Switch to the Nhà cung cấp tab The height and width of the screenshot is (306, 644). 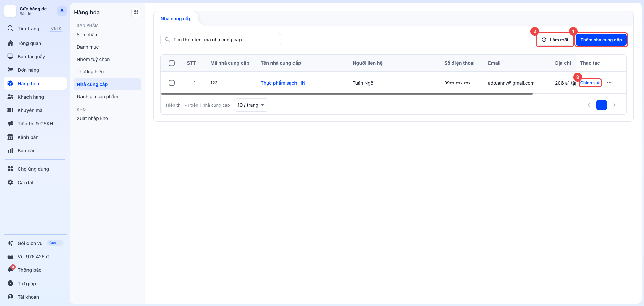(x=176, y=19)
